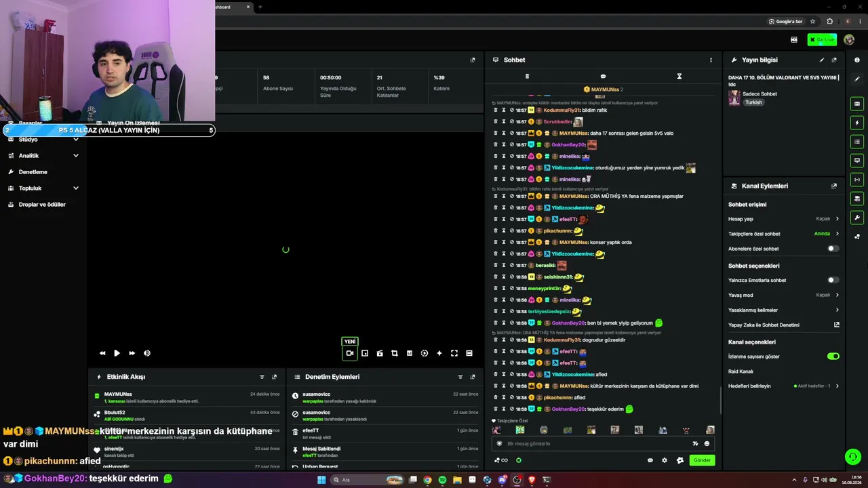Click the crop icon in preview toolbar
The image size is (868, 488).
395,353
